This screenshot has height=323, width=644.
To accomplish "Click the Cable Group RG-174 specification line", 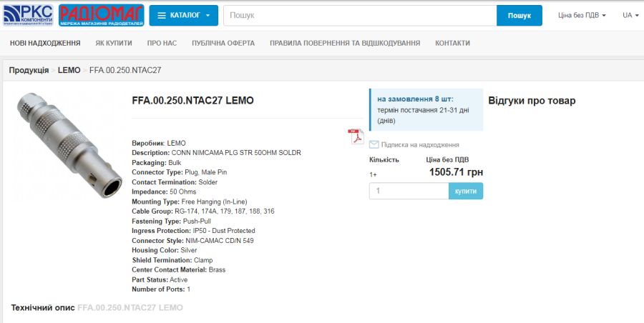I will pos(203,212).
